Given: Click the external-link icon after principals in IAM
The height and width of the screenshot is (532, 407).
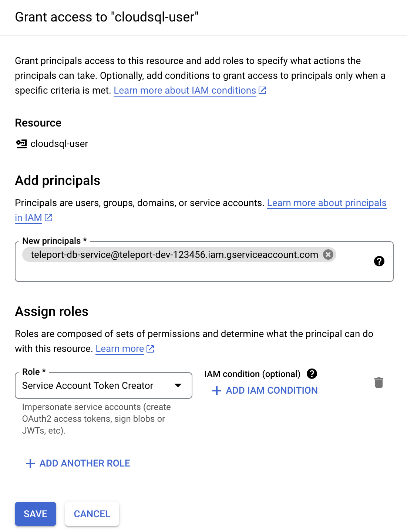Looking at the screenshot, I should click(x=48, y=218).
